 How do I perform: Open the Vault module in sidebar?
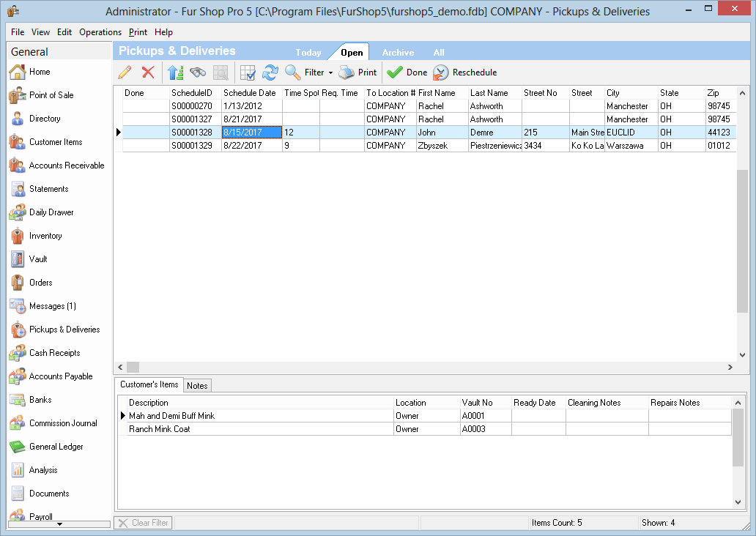[38, 259]
